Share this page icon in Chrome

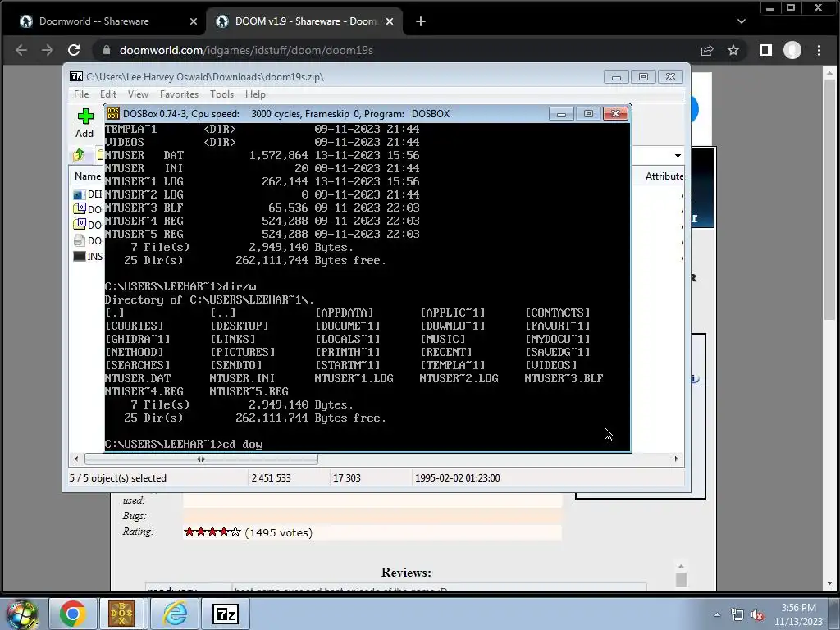click(707, 50)
